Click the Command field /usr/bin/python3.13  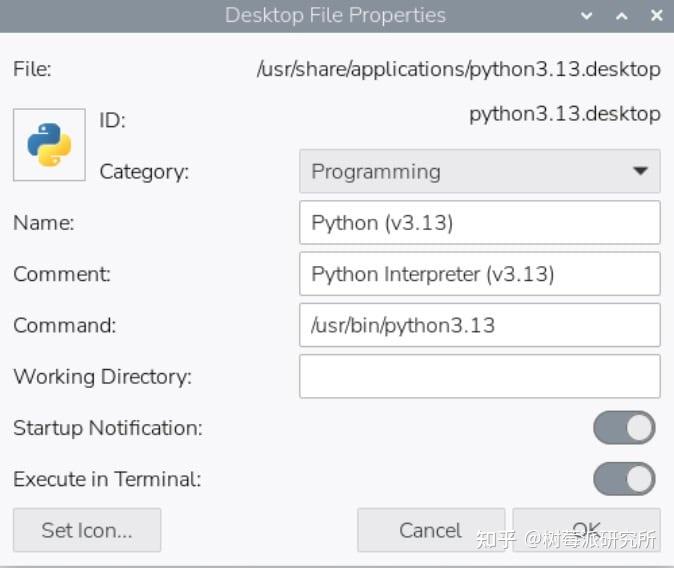(480, 325)
